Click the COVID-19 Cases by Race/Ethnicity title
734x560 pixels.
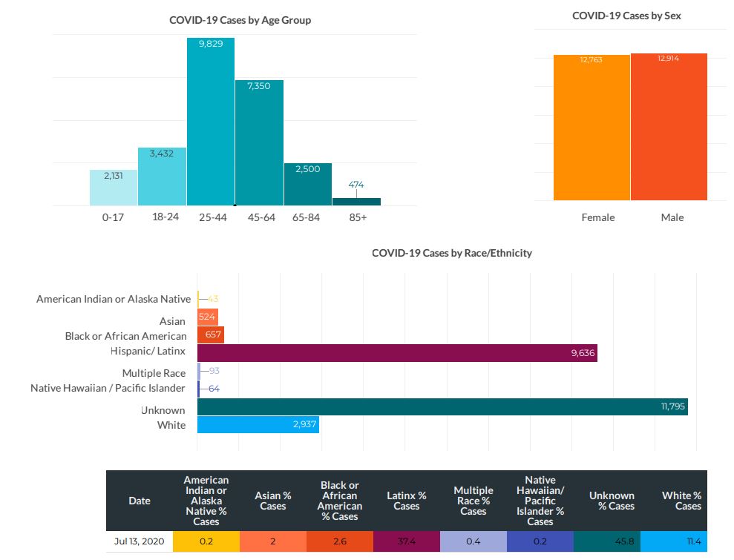[x=451, y=253]
